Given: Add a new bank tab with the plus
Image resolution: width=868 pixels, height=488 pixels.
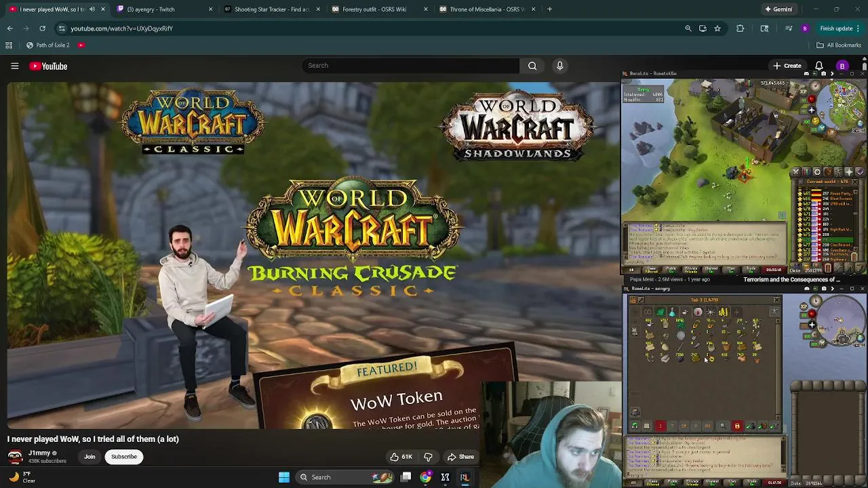Looking at the screenshot, I should tap(736, 312).
